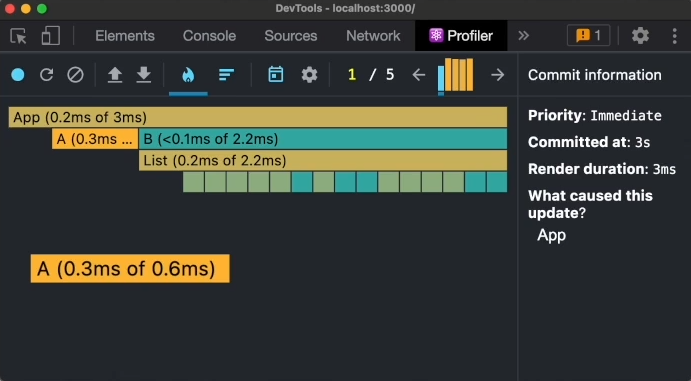691x381 pixels.
Task: Click the Committed at: 3s text
Action: point(589,142)
